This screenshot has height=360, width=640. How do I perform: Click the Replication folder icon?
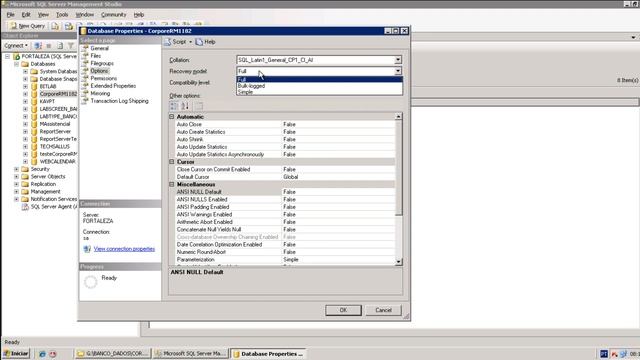coord(25,184)
